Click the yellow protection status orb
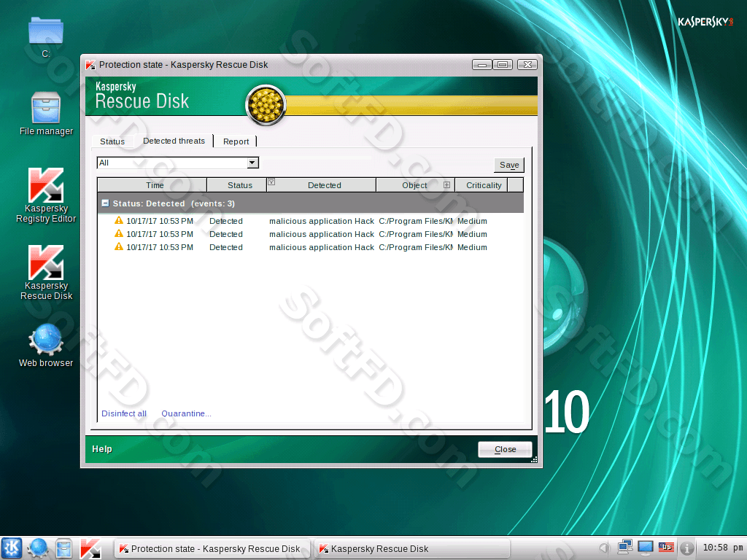Image resolution: width=747 pixels, height=560 pixels. [x=266, y=105]
